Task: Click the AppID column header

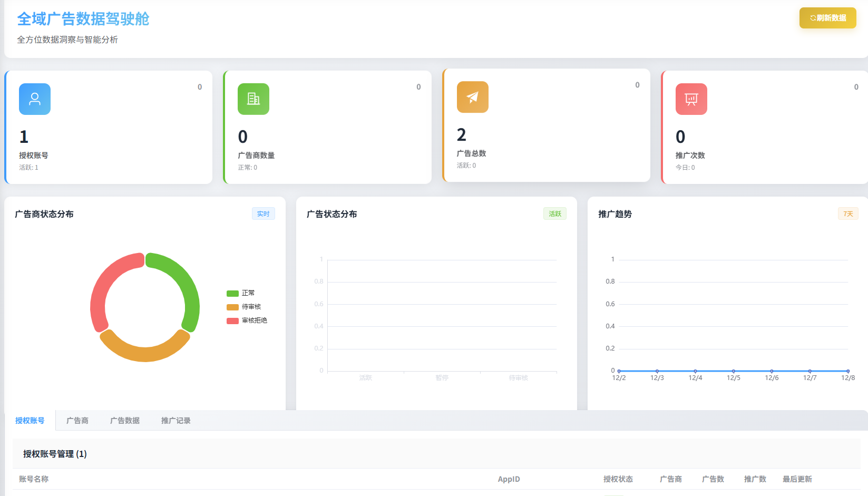Action: (509, 479)
